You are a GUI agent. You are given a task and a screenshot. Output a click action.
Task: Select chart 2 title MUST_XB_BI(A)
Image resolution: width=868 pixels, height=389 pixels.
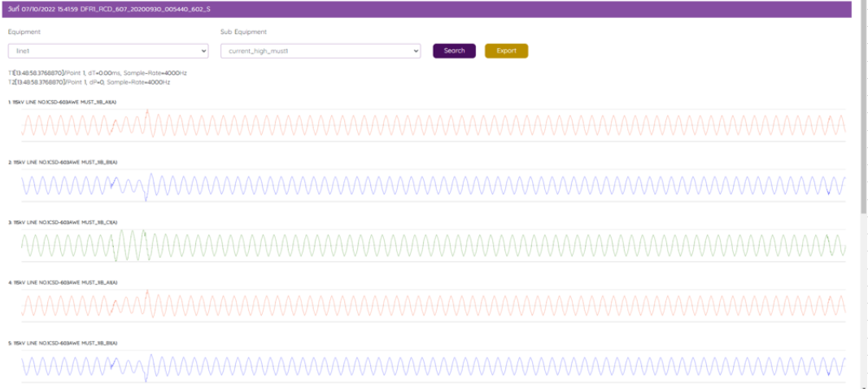(63, 163)
